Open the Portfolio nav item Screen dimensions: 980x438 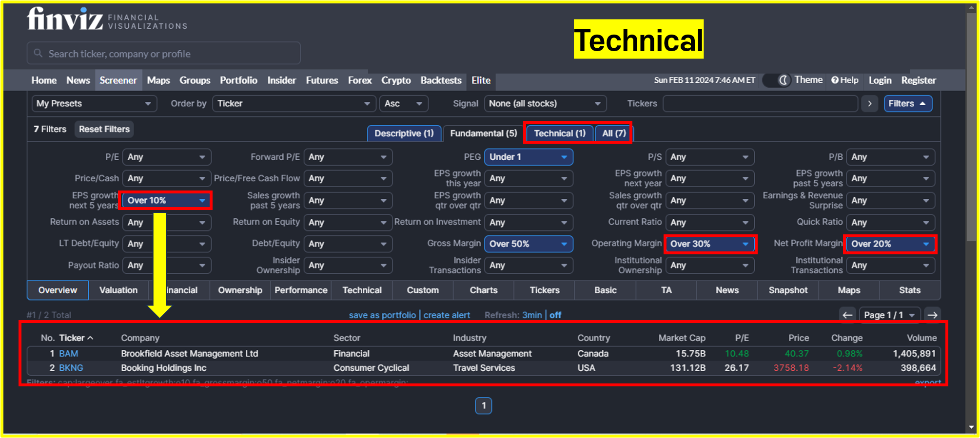point(238,80)
